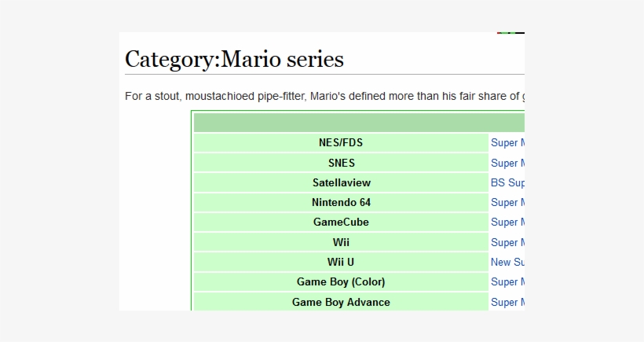Select the Game Boy Advance row label
Viewport: 644px width, 342px height.
point(341,302)
